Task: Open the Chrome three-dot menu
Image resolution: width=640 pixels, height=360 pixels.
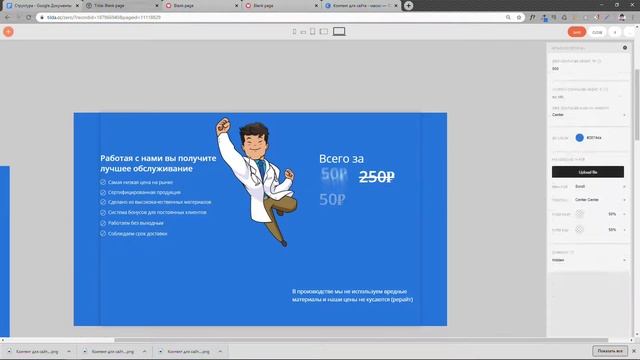Action: tap(633, 18)
